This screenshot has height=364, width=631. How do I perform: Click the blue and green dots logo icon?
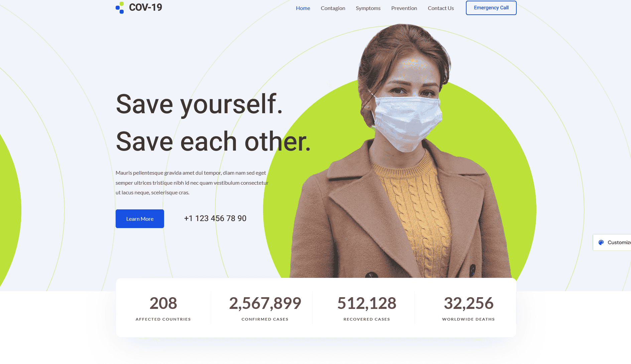click(120, 8)
